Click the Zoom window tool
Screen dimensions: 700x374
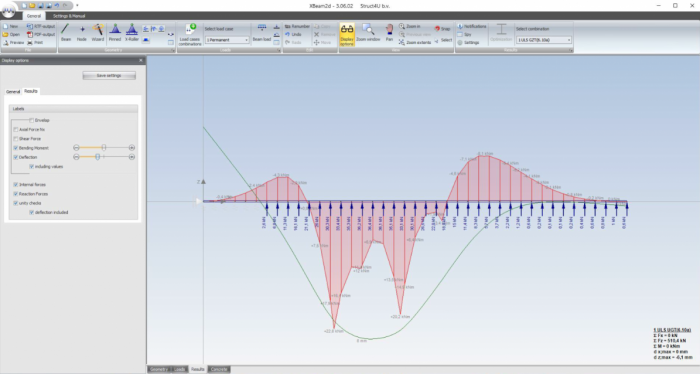tap(368, 33)
